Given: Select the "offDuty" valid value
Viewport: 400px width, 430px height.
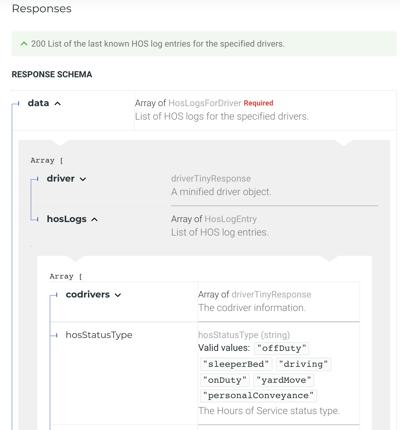Looking at the screenshot, I should [x=282, y=348].
